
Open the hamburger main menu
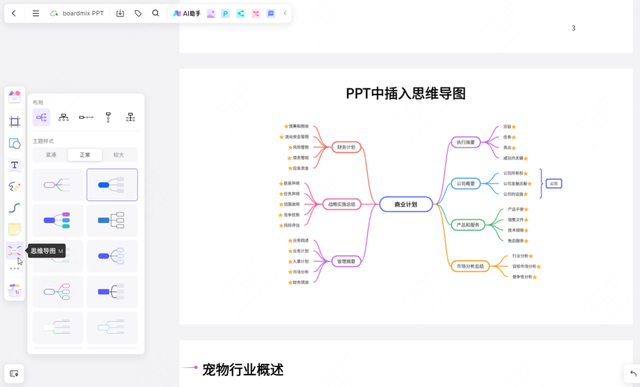(x=36, y=13)
